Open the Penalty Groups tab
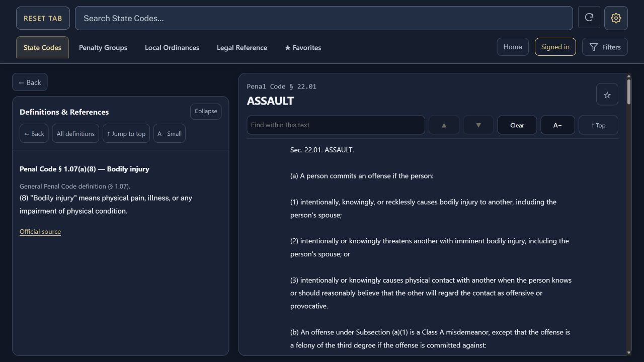Screen dimensions: 644x362 (103, 47)
